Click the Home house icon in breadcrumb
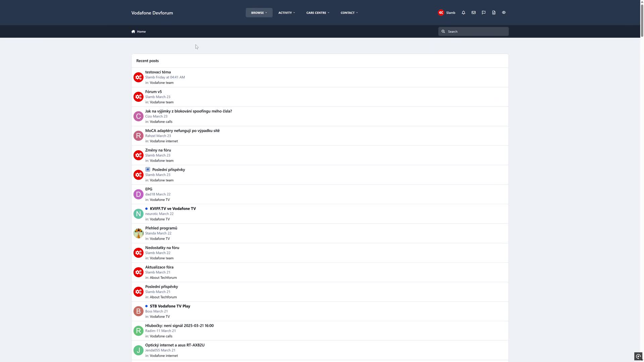 tap(133, 32)
